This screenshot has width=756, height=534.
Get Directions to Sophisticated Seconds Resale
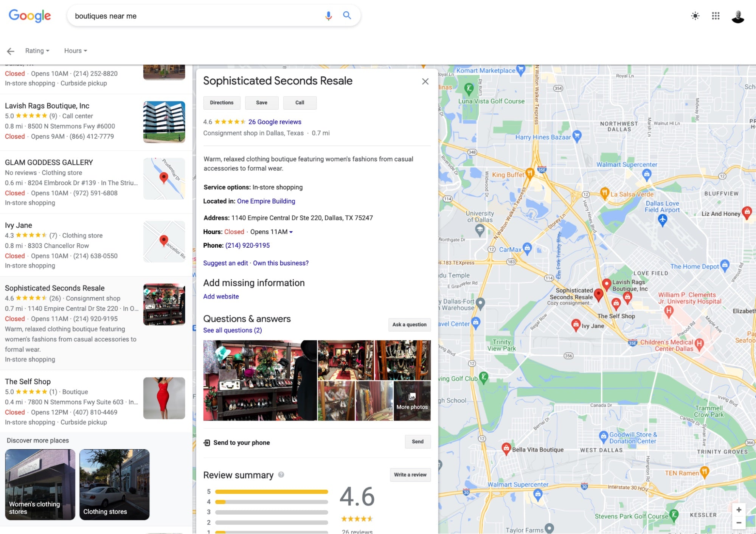pos(222,102)
